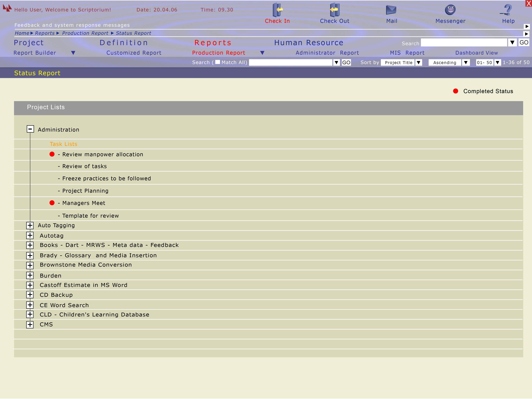Click the Scriptorium logo icon
This screenshot has height=399, width=532.
pos(7,8)
